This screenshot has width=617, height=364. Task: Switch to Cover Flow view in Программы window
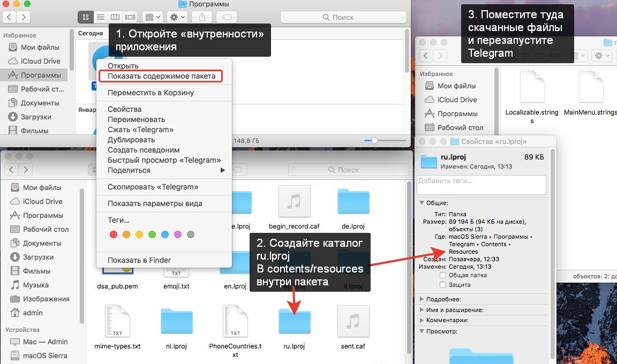[130, 17]
